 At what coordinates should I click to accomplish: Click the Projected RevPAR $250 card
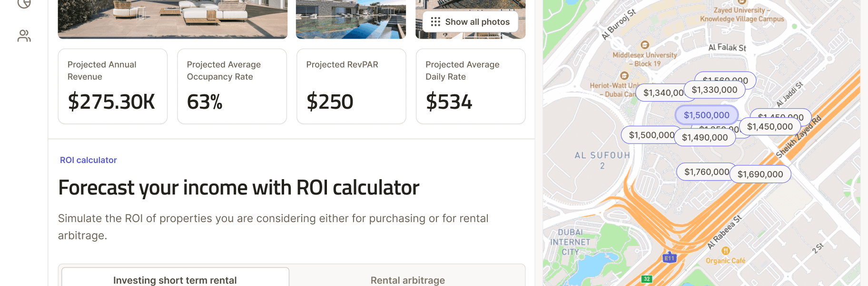click(x=351, y=86)
